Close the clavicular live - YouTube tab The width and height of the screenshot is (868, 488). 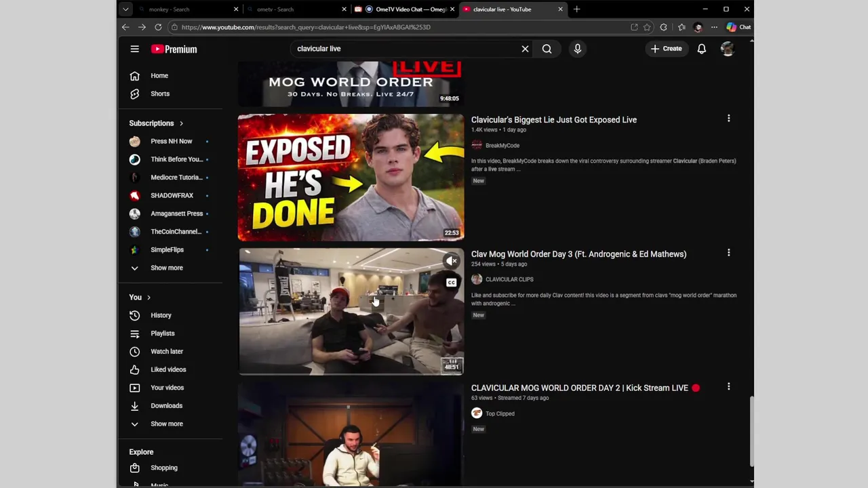560,9
